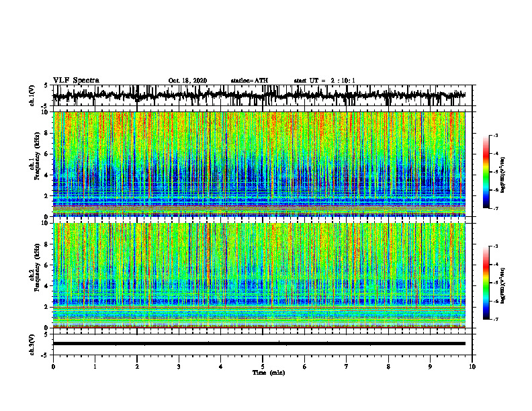Screen dimensions: 532x411
Task: Click the "6" kHz tick on ch.1 frequency axis
Action: tap(46, 154)
